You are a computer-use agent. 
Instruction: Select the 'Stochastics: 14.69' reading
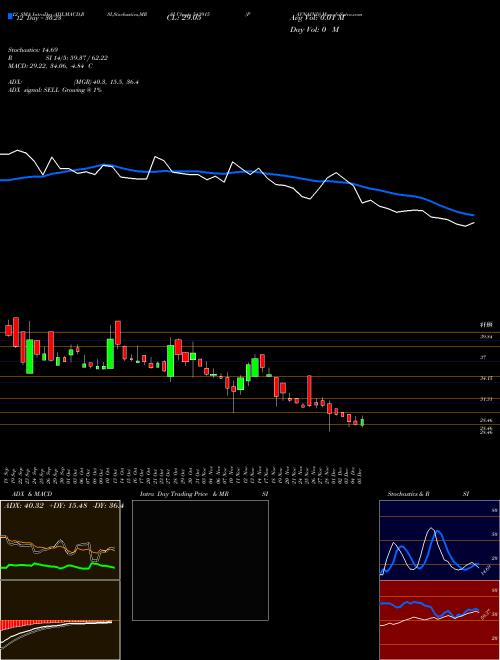(32, 50)
